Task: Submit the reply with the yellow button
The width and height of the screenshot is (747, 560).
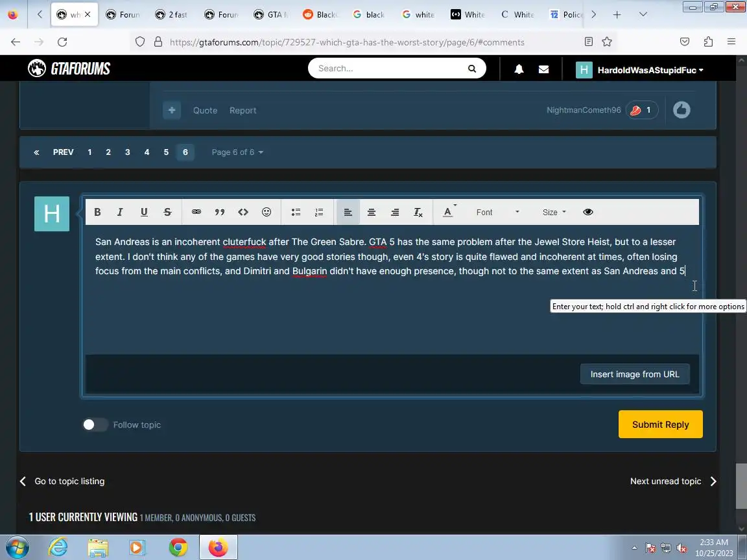Action: pos(660,425)
